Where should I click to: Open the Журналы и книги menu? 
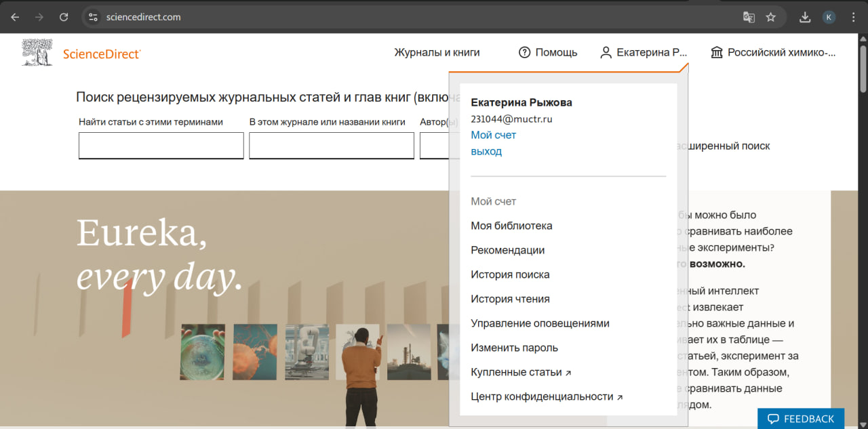pyautogui.click(x=437, y=52)
